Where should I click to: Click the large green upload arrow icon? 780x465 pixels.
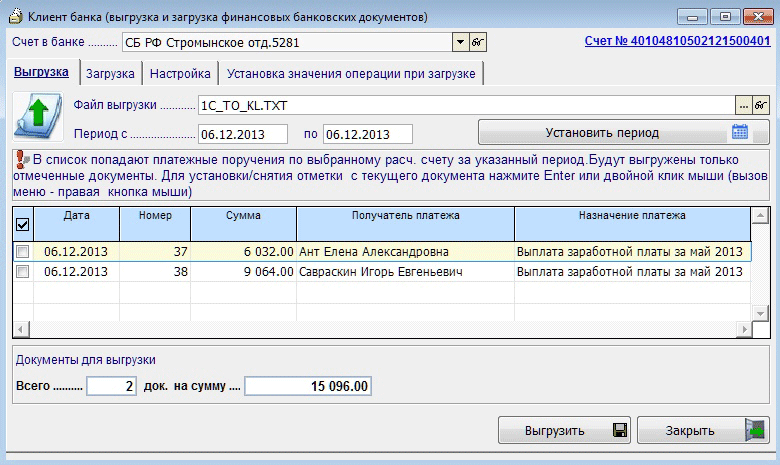38,117
